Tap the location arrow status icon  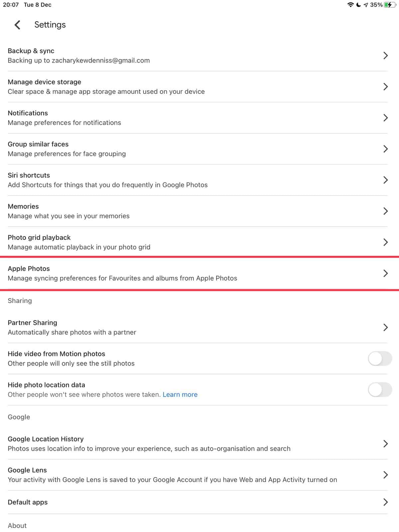coord(366,5)
